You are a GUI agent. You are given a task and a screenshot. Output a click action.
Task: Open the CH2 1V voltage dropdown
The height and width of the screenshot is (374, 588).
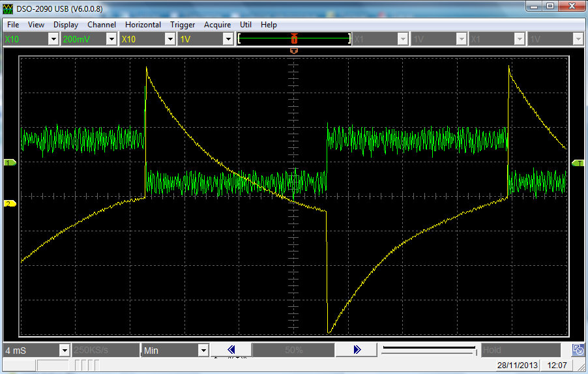[228, 39]
